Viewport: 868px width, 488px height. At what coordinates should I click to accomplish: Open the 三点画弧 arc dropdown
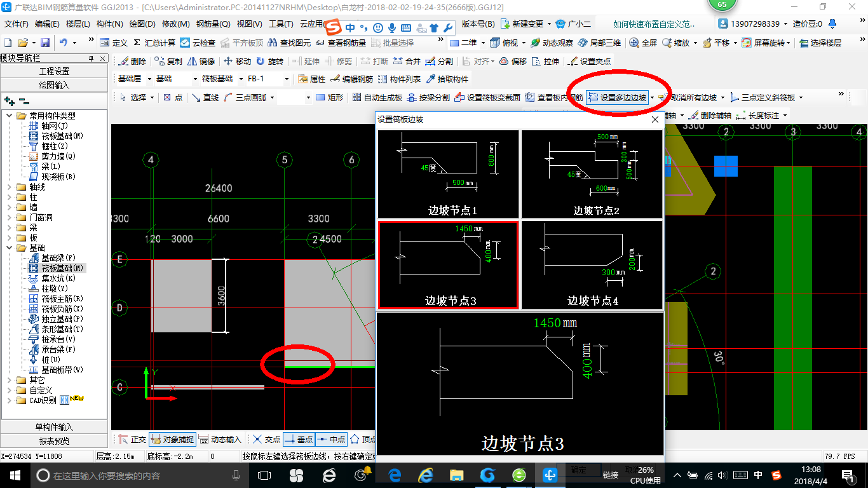coord(272,97)
